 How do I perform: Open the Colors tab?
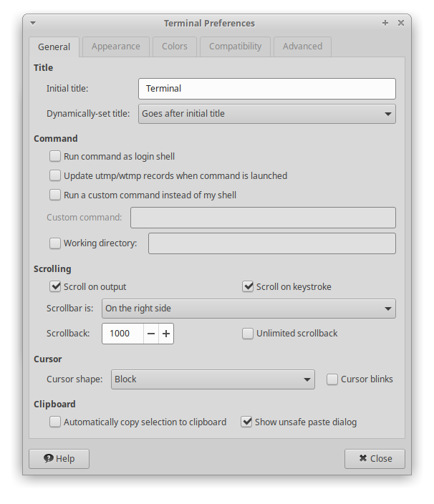pyautogui.click(x=175, y=47)
